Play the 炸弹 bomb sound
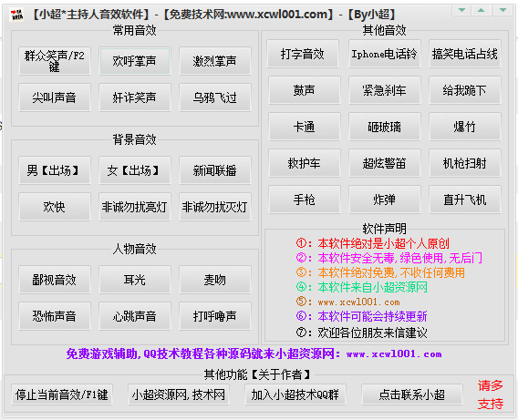Viewport: 518px width, 420px height. pos(385,200)
